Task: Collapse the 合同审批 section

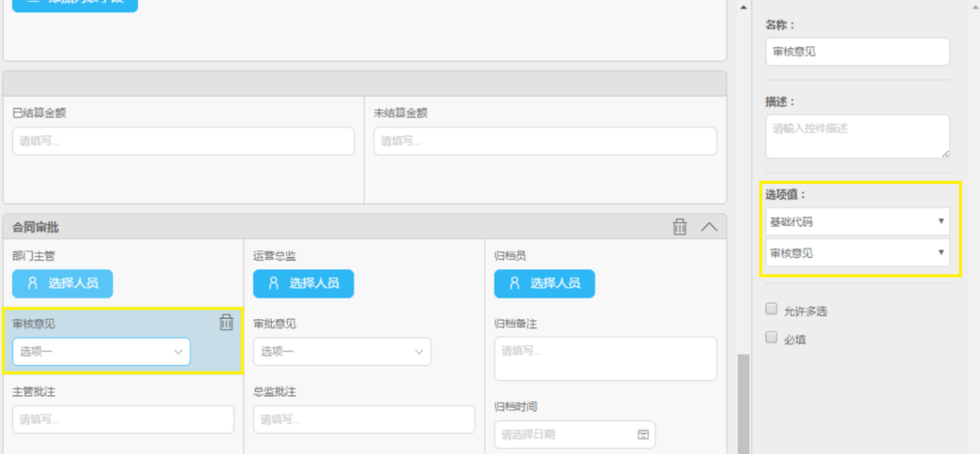Action: click(709, 227)
